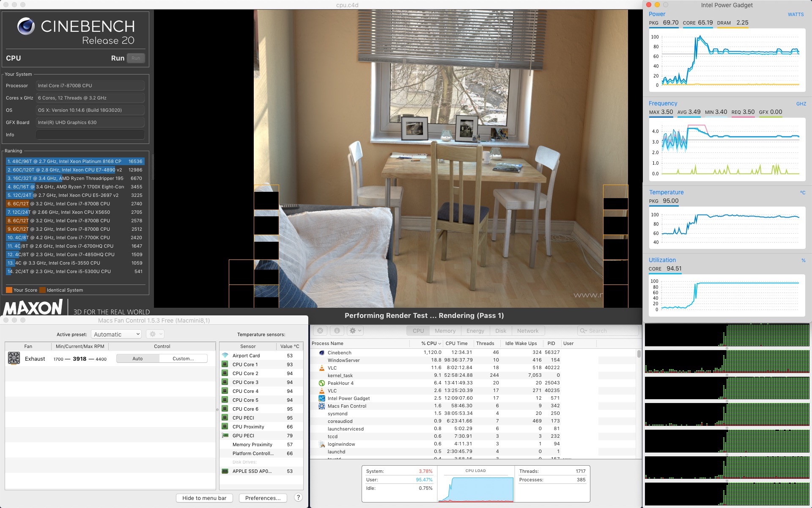The image size is (812, 508).
Task: Click the Intel Power Gadget process icon
Action: point(321,398)
